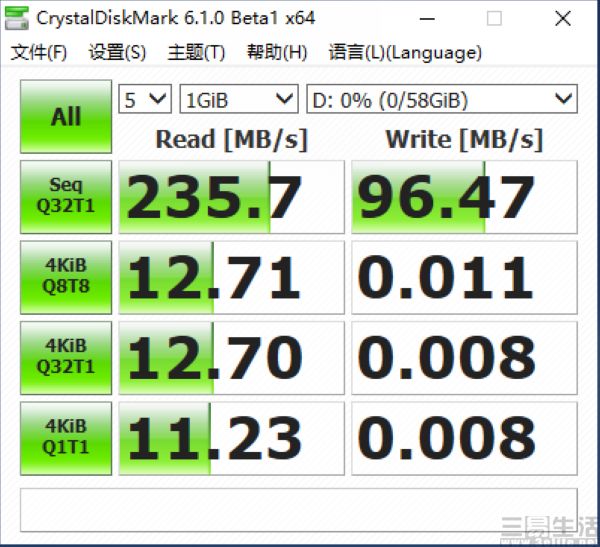600x547 pixels.
Task: Open the 文件(F) menu
Action: tap(39, 52)
